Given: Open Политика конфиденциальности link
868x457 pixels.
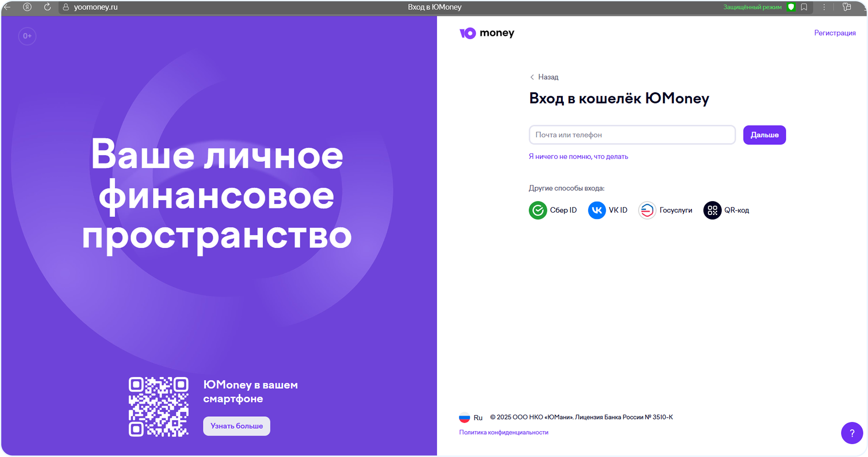Looking at the screenshot, I should click(x=503, y=432).
